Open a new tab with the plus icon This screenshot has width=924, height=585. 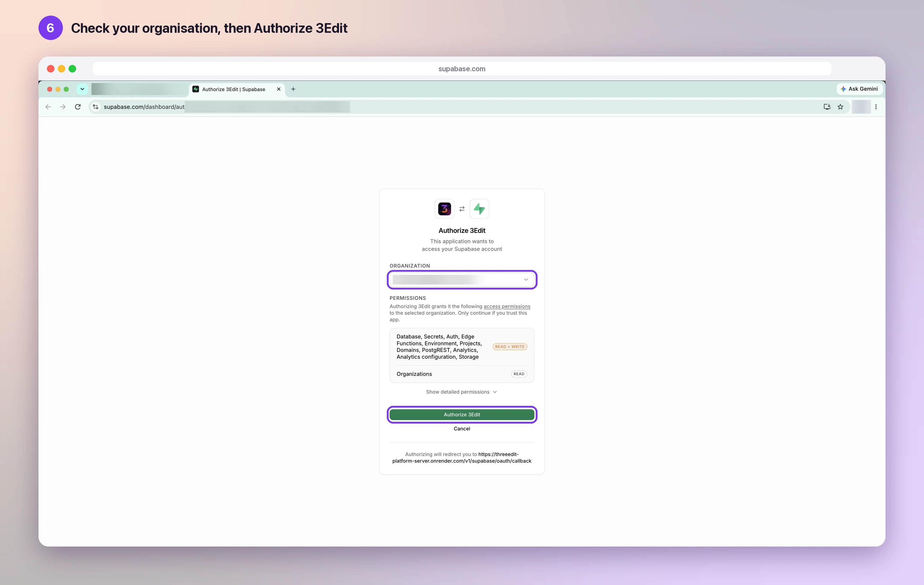tap(293, 89)
